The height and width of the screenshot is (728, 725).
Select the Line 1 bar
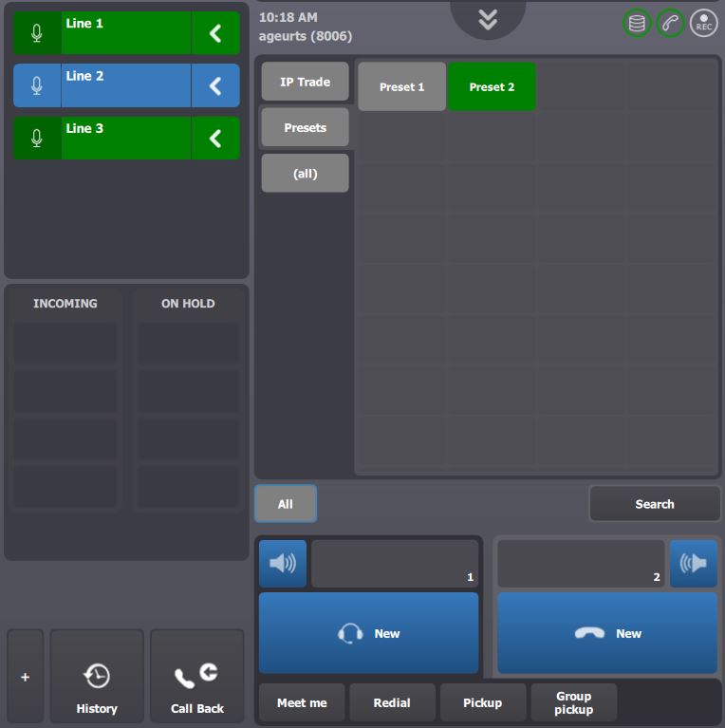pyautogui.click(x=126, y=33)
